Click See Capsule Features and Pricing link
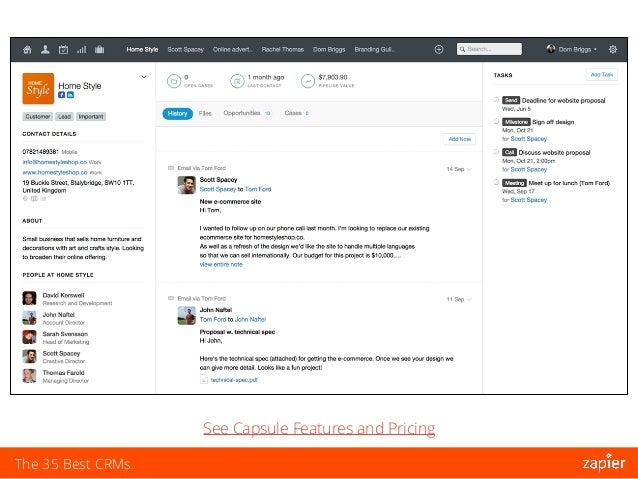638x479 pixels. click(x=319, y=429)
